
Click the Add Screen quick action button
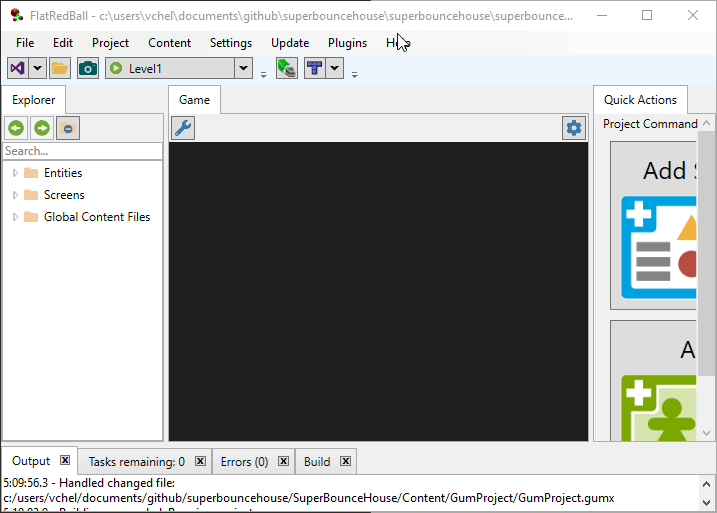point(653,225)
